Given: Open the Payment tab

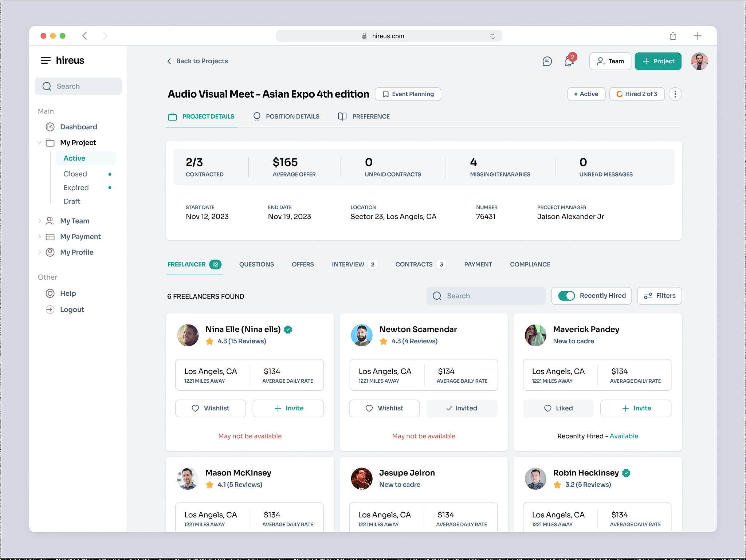Looking at the screenshot, I should pyautogui.click(x=478, y=265).
